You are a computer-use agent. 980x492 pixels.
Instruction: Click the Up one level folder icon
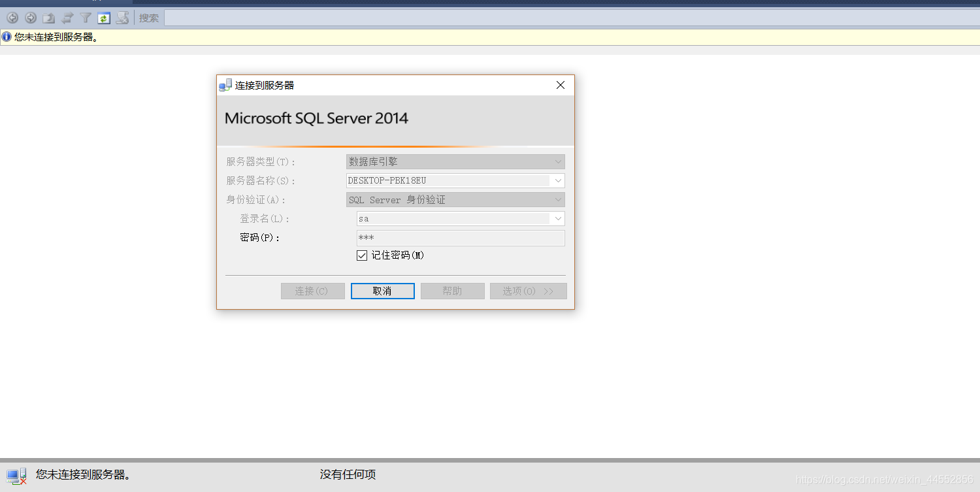[x=48, y=18]
